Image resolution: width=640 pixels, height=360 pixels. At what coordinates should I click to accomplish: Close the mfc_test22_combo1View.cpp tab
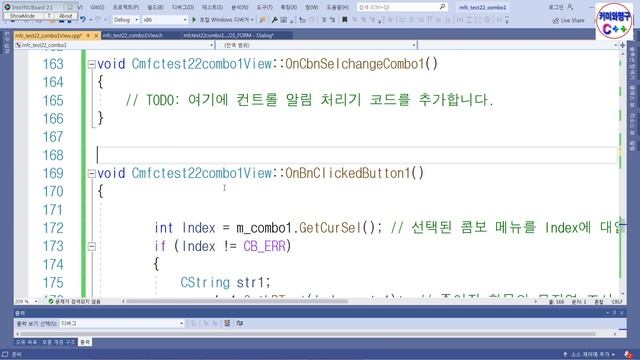point(96,36)
